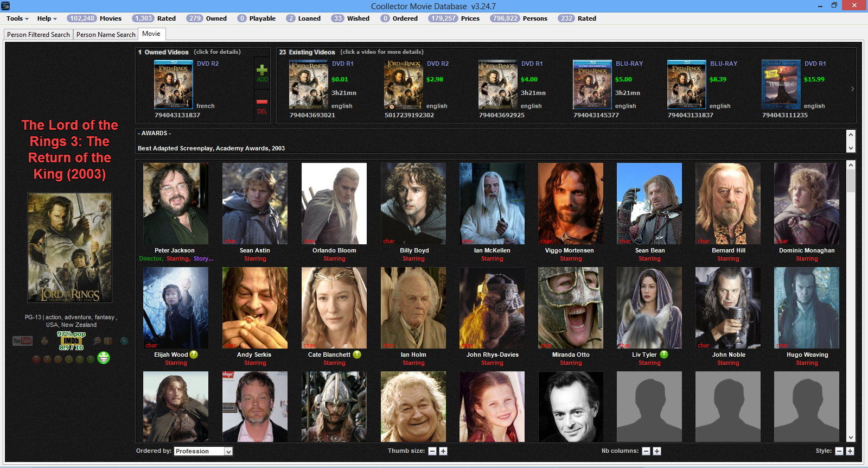The width and height of the screenshot is (868, 468).
Task: Click the char tag on Bernard Hill photo
Action: coord(703,241)
